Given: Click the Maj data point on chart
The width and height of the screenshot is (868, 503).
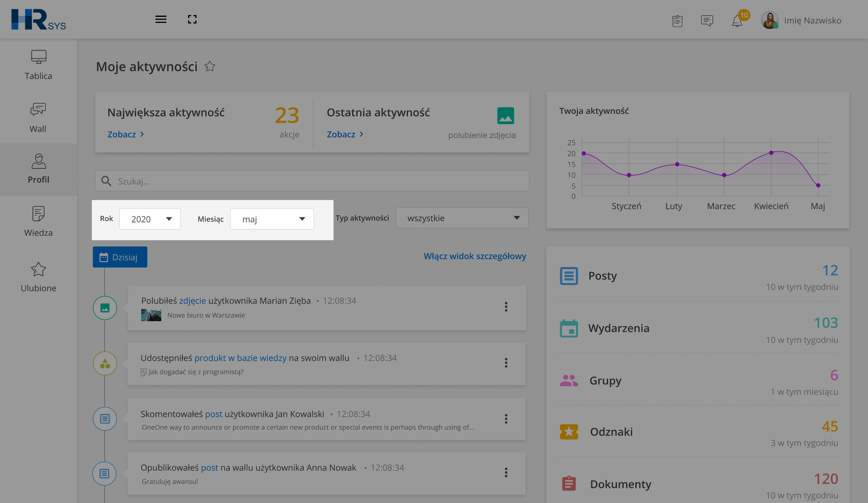Looking at the screenshot, I should point(818,185).
